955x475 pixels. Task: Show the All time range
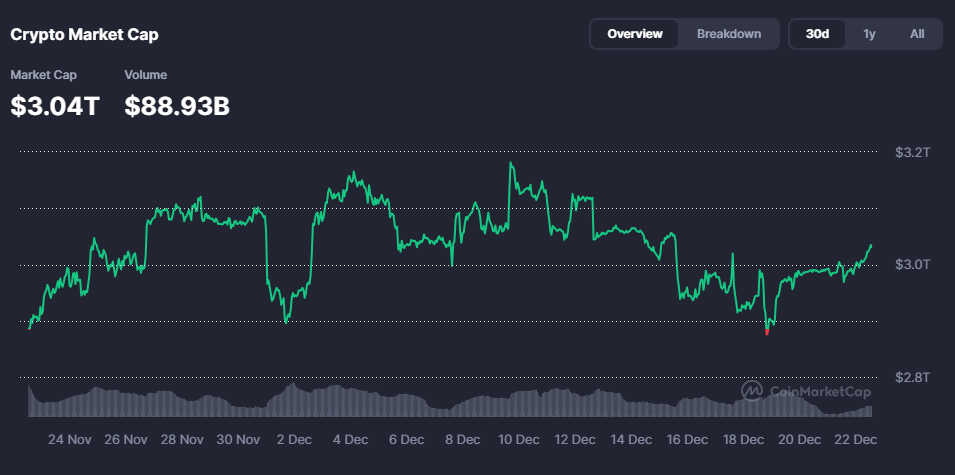pos(916,34)
